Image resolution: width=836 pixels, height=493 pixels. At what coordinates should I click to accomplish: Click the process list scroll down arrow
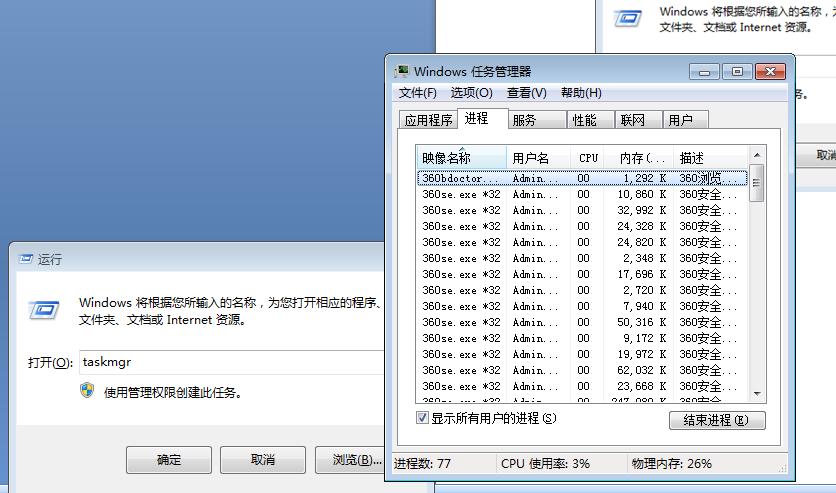click(x=757, y=393)
